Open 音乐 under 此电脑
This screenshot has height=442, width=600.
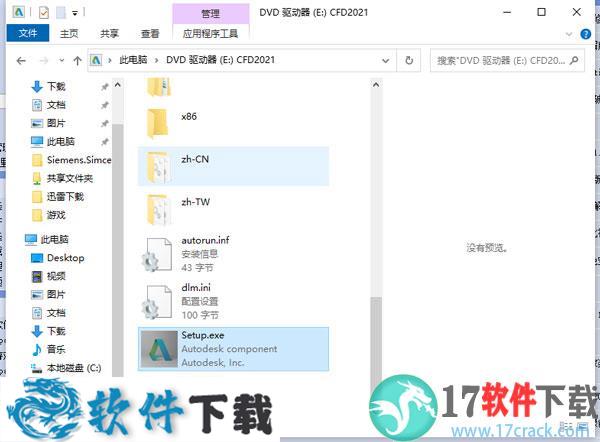56,349
